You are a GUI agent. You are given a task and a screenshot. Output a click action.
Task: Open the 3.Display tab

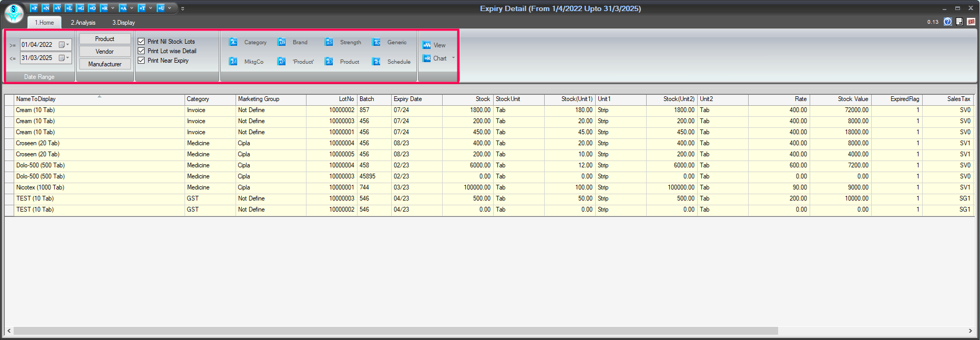124,23
